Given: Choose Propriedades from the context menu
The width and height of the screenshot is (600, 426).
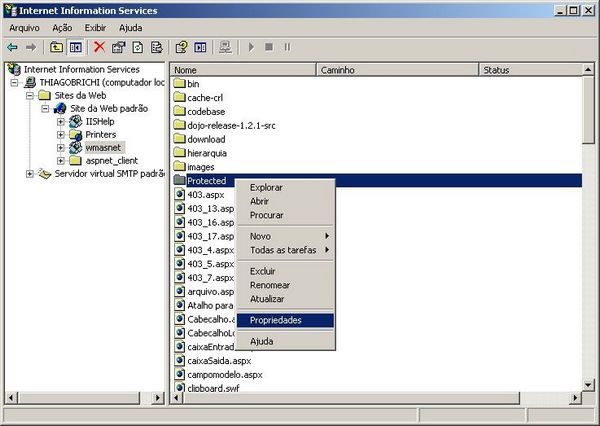Looking at the screenshot, I should [286, 320].
